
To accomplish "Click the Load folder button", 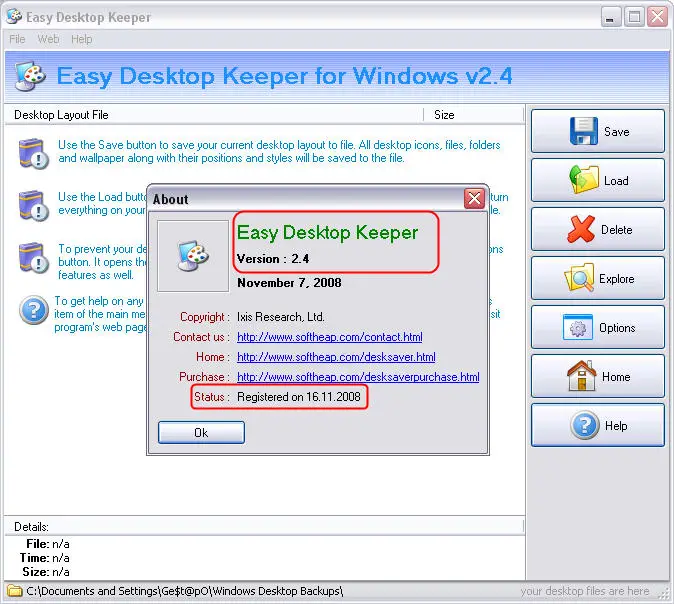I will coord(597,180).
